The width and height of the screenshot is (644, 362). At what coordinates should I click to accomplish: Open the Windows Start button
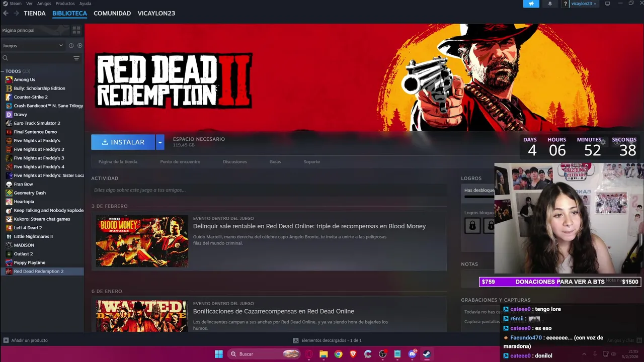point(219,354)
